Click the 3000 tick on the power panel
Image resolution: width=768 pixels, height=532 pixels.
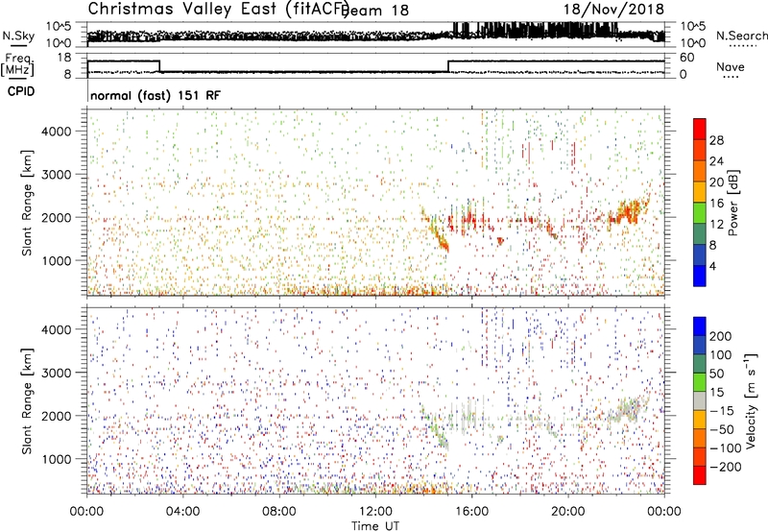pyautogui.click(x=57, y=175)
